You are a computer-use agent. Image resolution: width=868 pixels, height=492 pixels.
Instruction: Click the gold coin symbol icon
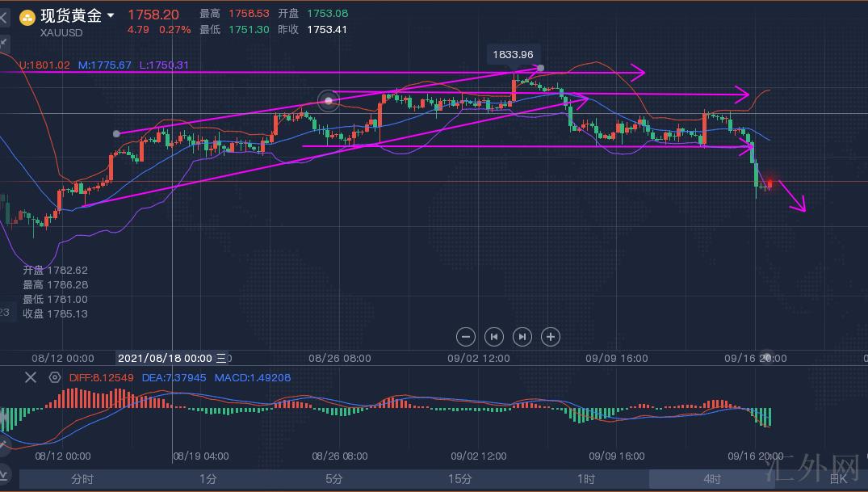[27, 17]
